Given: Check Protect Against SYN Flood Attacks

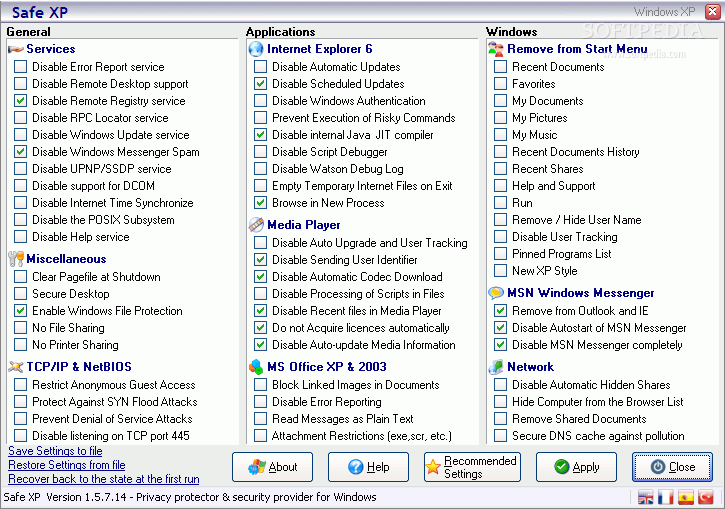Looking at the screenshot, I should [x=20, y=402].
